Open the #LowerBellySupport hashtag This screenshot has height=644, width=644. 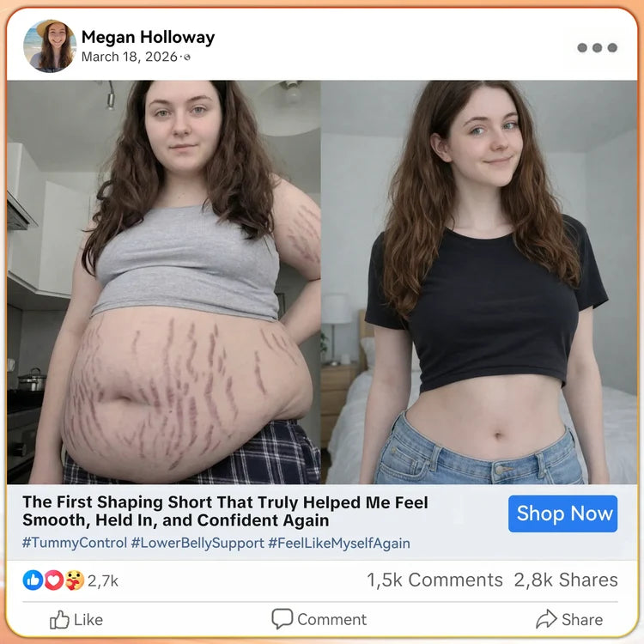(x=197, y=543)
